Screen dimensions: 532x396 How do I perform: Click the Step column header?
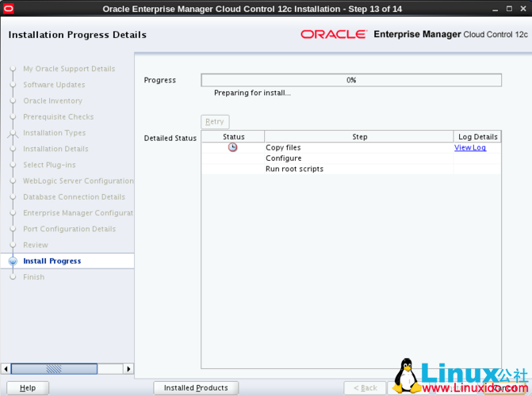tap(359, 137)
